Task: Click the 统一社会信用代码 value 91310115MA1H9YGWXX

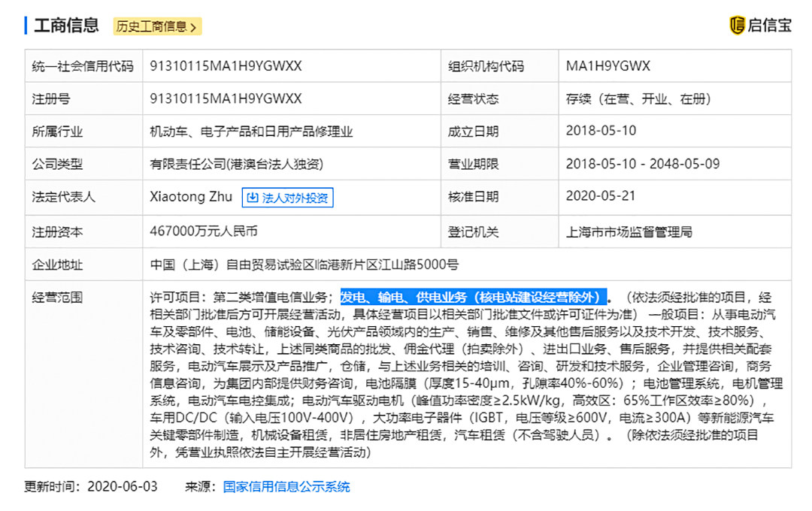Action: (x=226, y=66)
